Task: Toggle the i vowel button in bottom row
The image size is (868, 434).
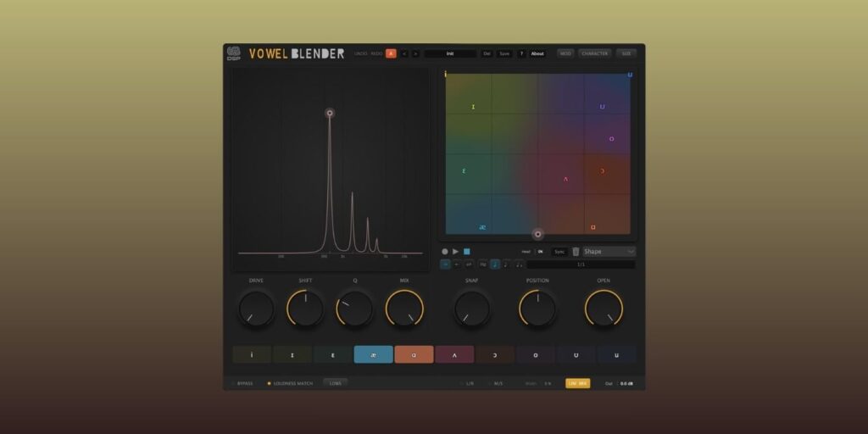Action: click(252, 355)
